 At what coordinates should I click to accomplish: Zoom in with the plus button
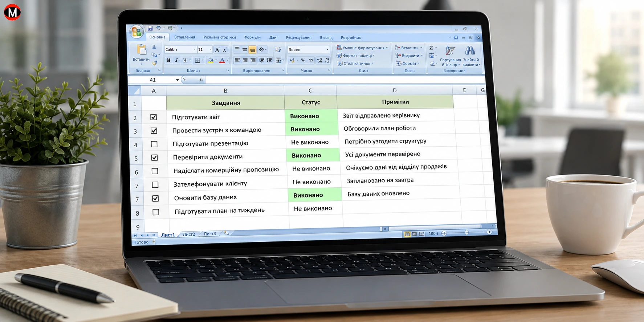489,232
